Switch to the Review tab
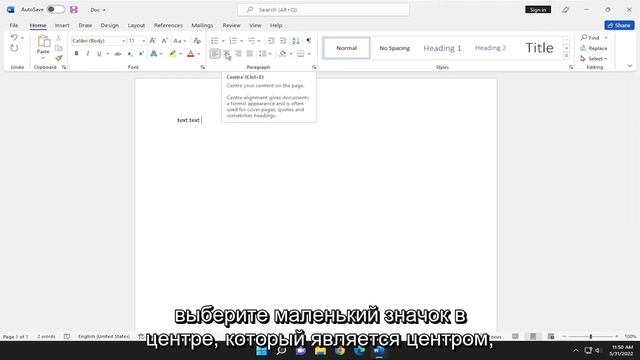This screenshot has height=360, width=640. [231, 25]
